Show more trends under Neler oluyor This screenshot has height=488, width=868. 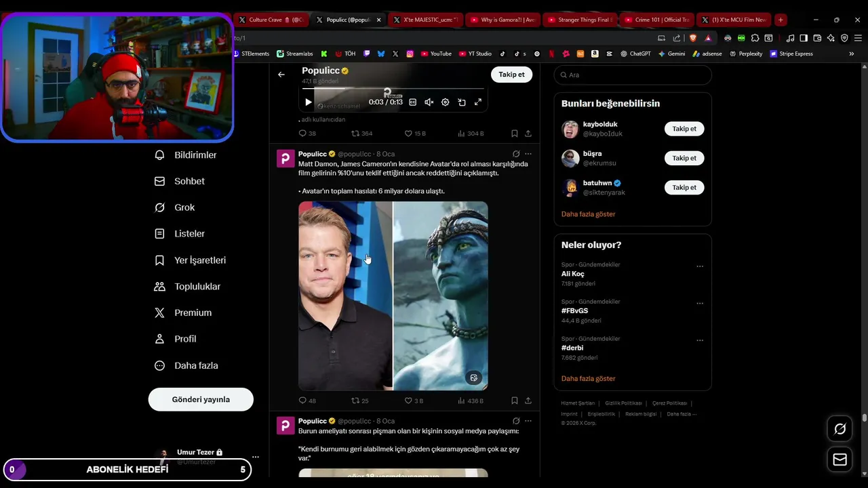(589, 379)
